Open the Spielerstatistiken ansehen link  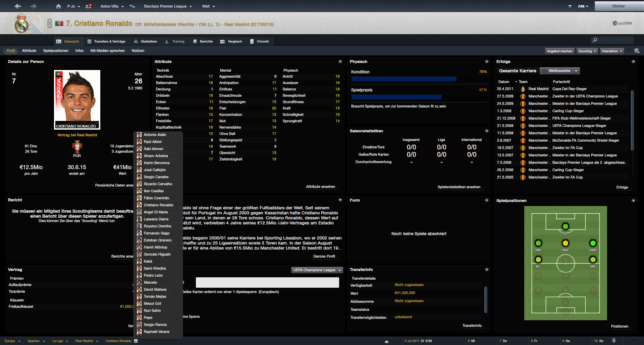pos(459,187)
